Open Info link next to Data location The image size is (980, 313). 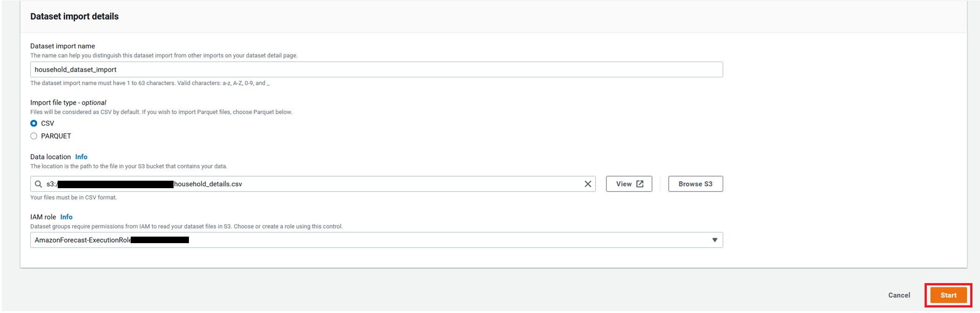coord(81,157)
